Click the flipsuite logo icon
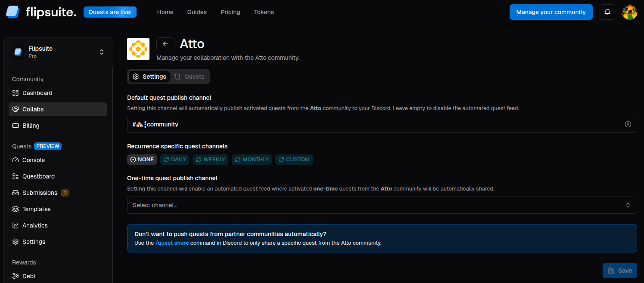 point(13,12)
